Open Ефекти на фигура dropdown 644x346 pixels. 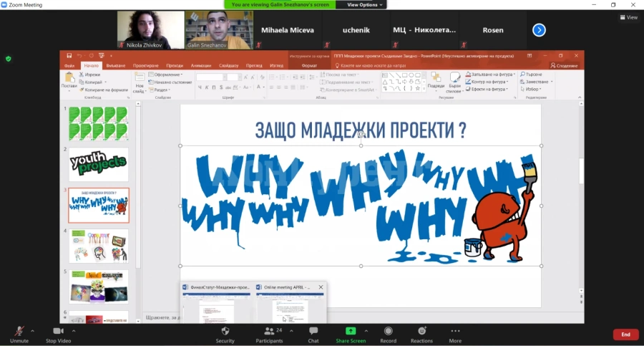pos(487,90)
